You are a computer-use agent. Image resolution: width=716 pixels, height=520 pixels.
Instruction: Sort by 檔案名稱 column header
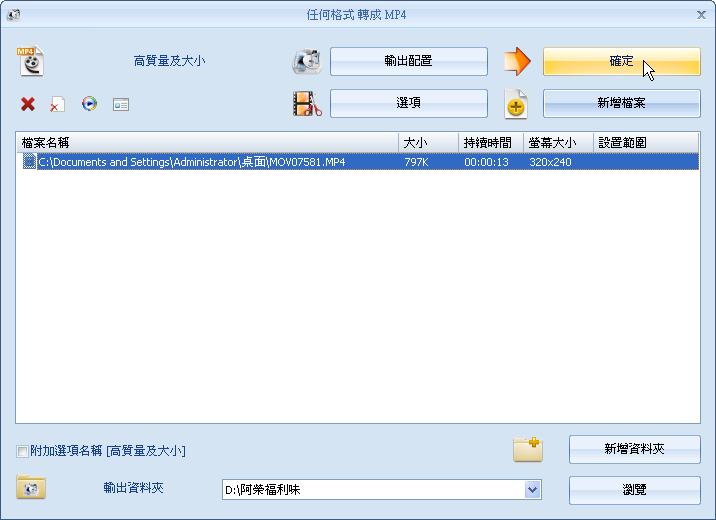click(x=207, y=143)
